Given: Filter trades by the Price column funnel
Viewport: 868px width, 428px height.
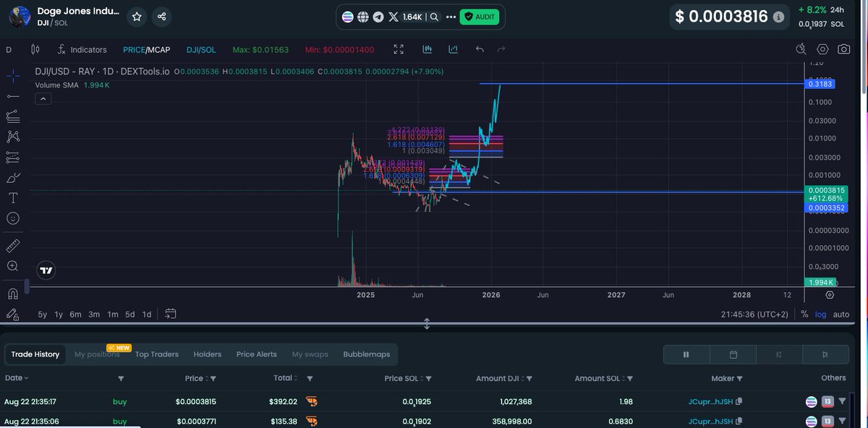Looking at the screenshot, I should pos(213,379).
